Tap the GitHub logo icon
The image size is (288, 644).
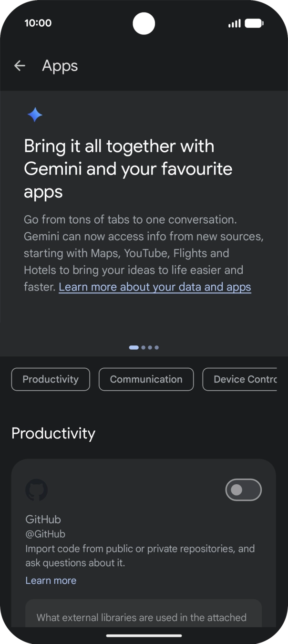(37, 490)
